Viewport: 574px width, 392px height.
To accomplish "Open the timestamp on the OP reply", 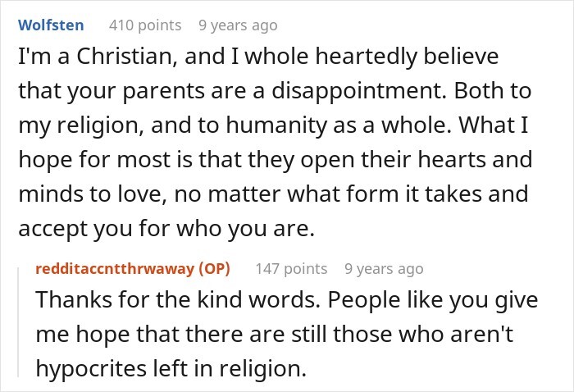I will (x=384, y=269).
